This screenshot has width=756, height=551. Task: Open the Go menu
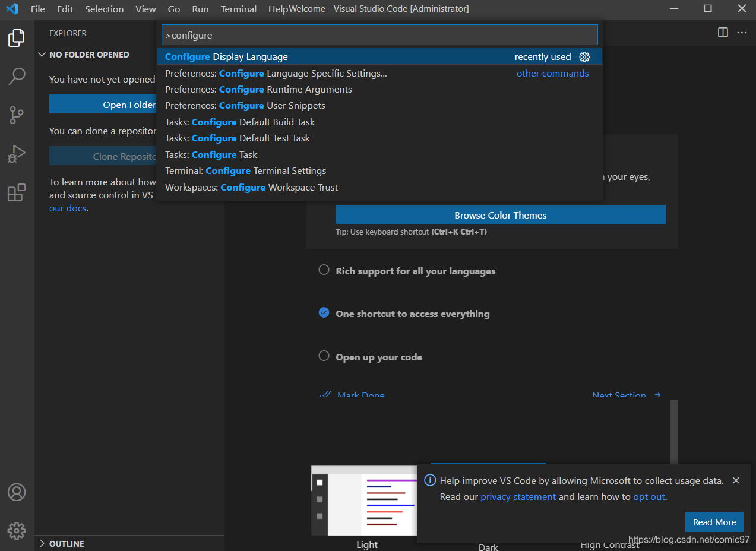174,9
